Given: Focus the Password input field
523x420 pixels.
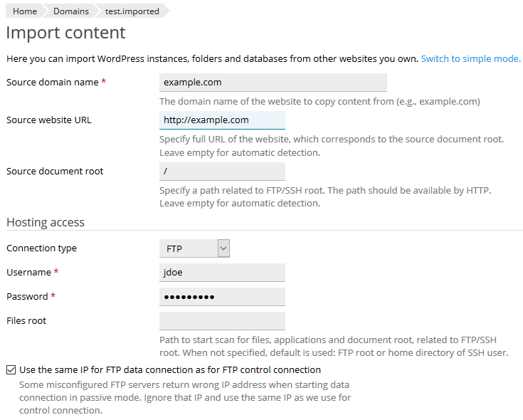Looking at the screenshot, I should 222,297.
